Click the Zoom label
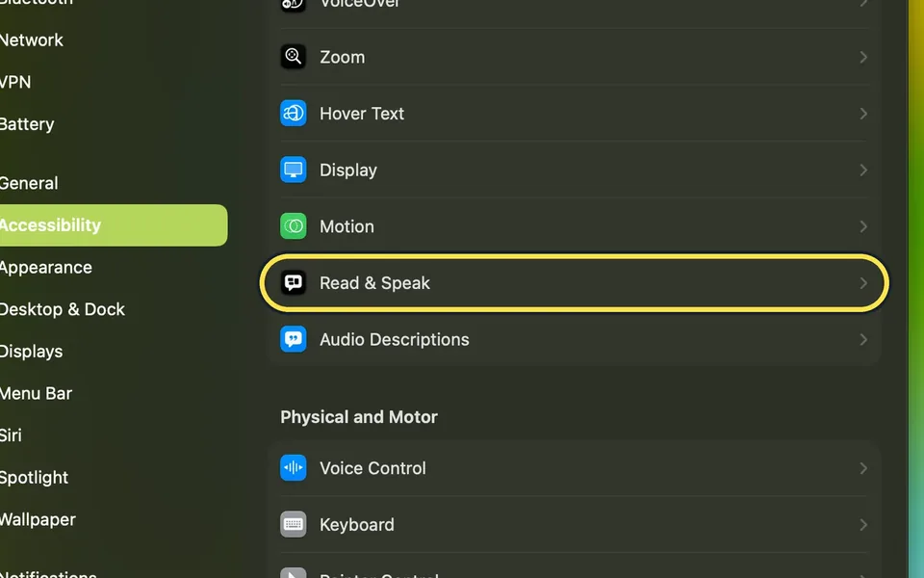This screenshot has width=924, height=578. (343, 57)
